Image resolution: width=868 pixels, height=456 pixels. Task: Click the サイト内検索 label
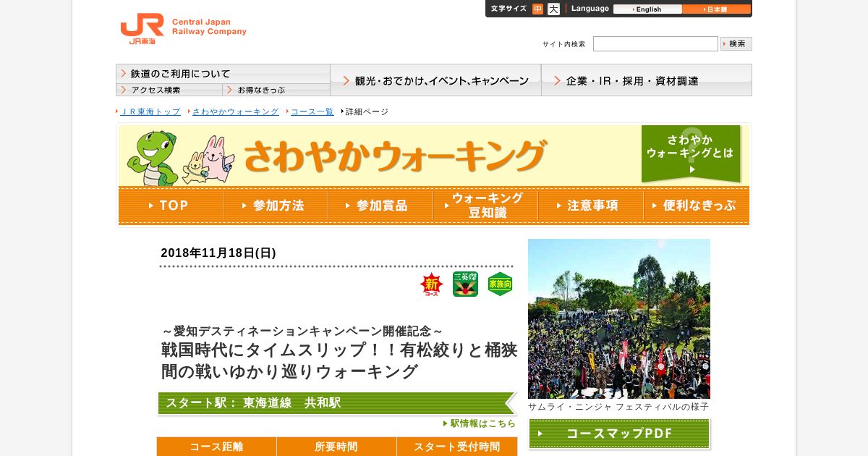coord(564,44)
